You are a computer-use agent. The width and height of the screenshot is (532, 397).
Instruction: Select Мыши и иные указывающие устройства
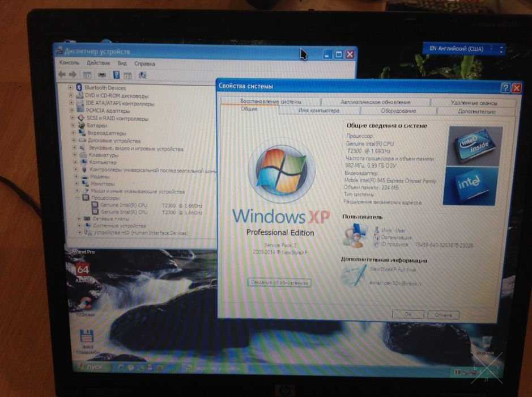pos(138,192)
